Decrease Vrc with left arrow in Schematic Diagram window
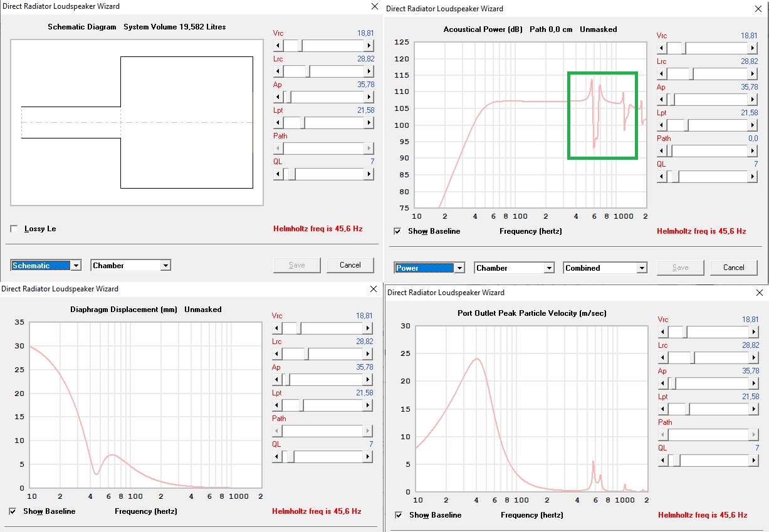The width and height of the screenshot is (769, 532). coord(278,46)
